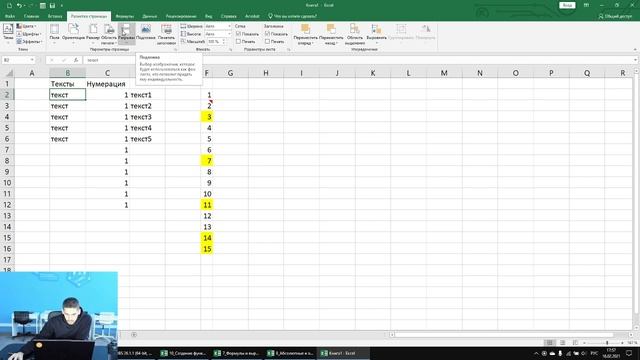Viewport: 640px width, 360px height.
Task: Open theme Colors (Цвета) dropdown
Action: (x=26, y=27)
